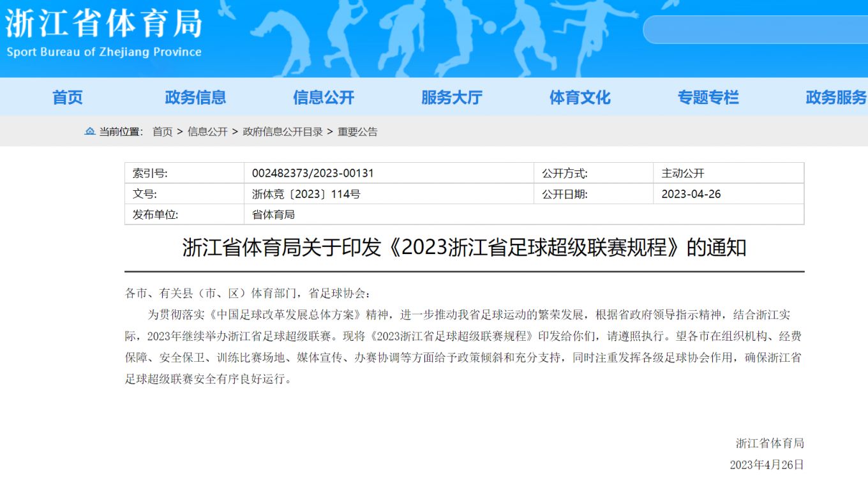The width and height of the screenshot is (868, 478).
Task: Open the 政务服务 navigation menu
Action: coord(836,98)
